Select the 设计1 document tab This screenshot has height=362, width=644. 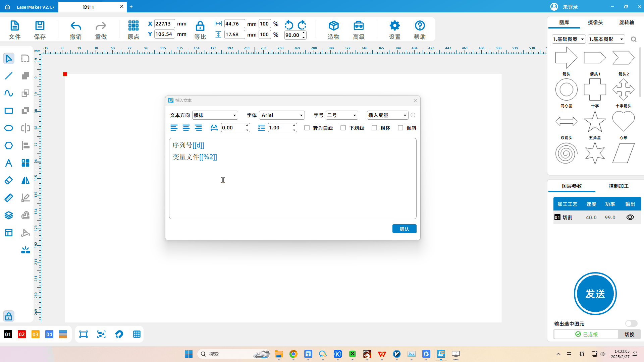pos(89,7)
